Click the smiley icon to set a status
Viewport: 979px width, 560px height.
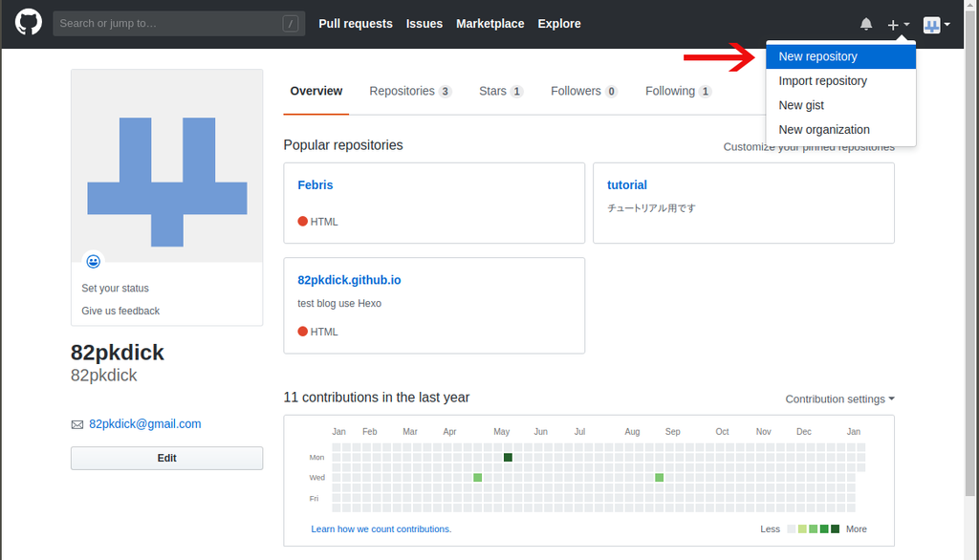(93, 261)
